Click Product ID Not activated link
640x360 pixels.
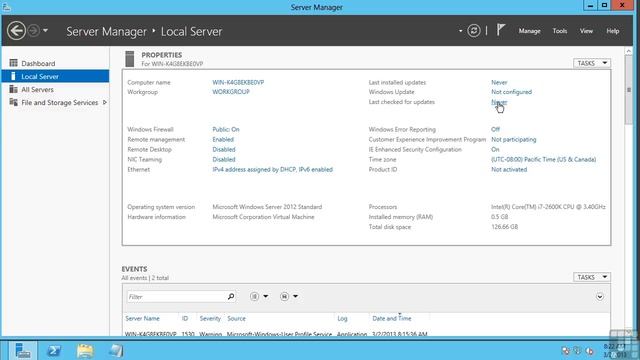509,169
